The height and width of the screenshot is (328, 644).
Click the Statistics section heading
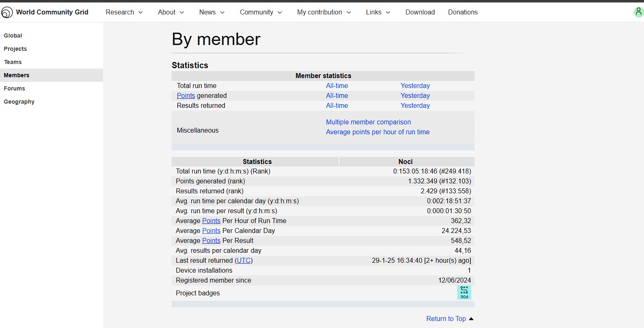pos(190,65)
